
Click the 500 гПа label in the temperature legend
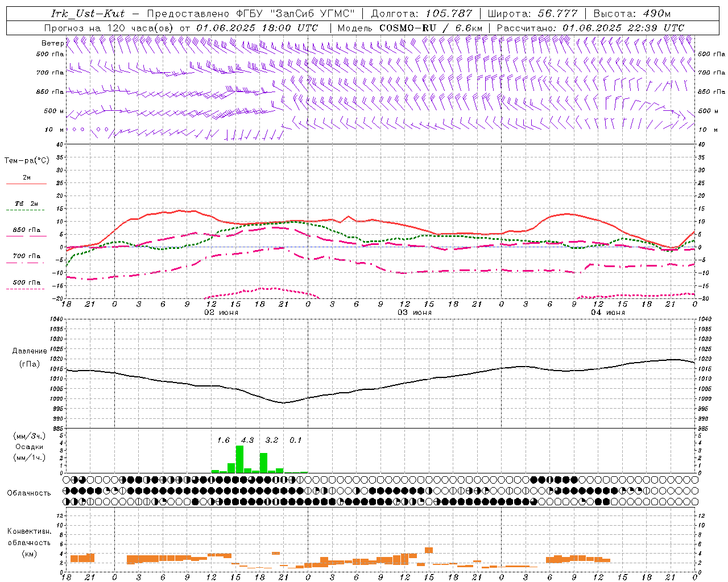click(26, 282)
